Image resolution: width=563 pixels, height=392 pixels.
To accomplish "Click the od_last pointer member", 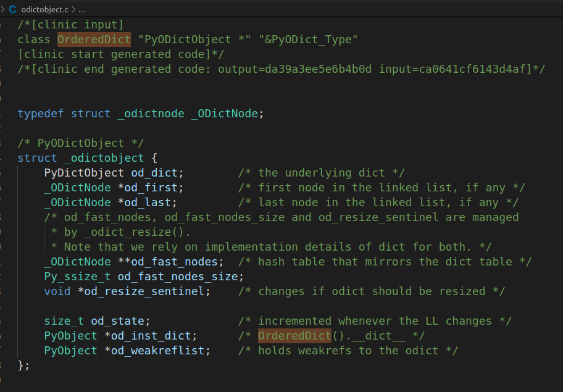I will click(148, 202).
